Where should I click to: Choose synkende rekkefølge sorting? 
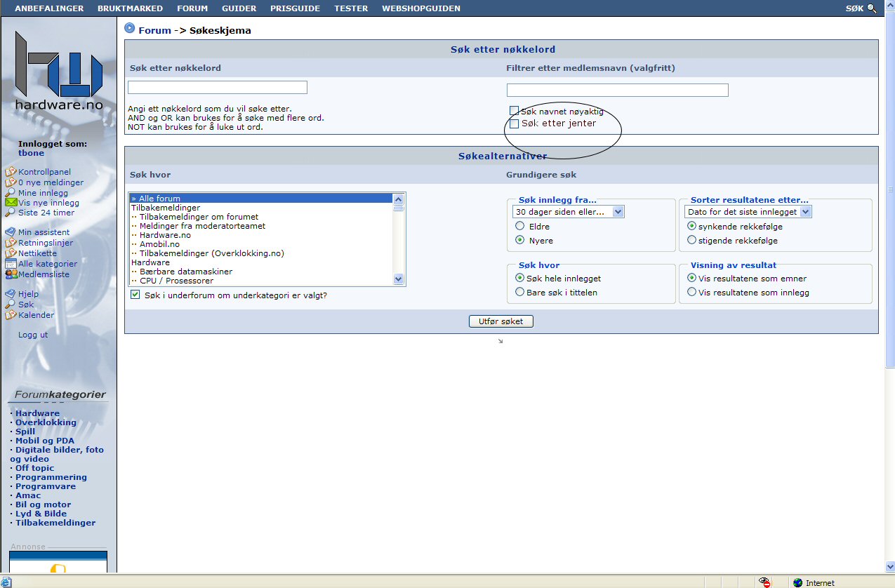[692, 226]
